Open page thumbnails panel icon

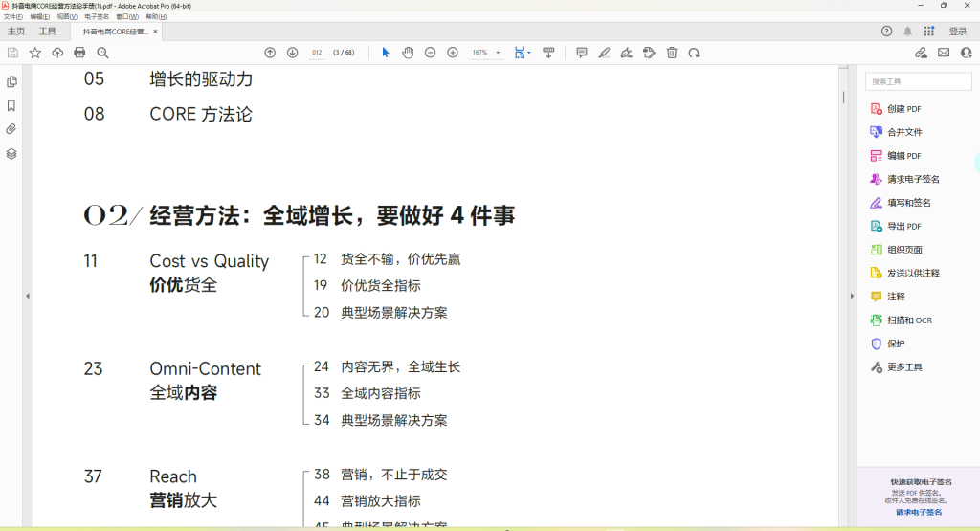[x=11, y=82]
